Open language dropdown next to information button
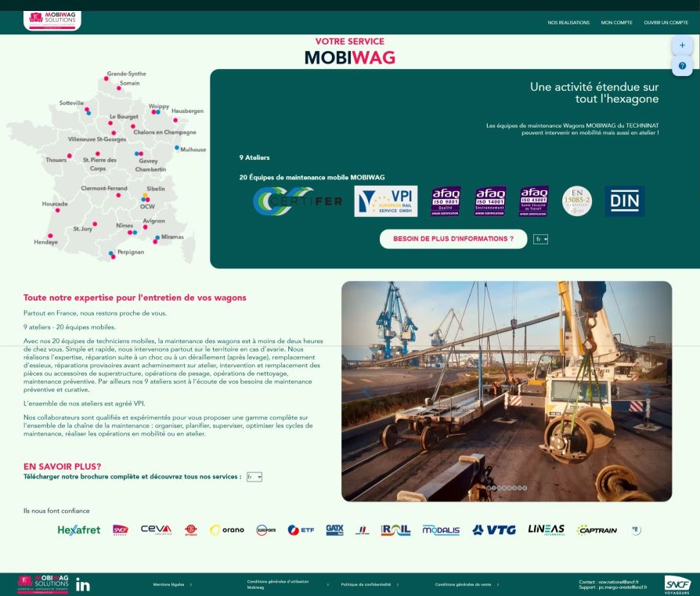The width and height of the screenshot is (700, 596). point(540,239)
